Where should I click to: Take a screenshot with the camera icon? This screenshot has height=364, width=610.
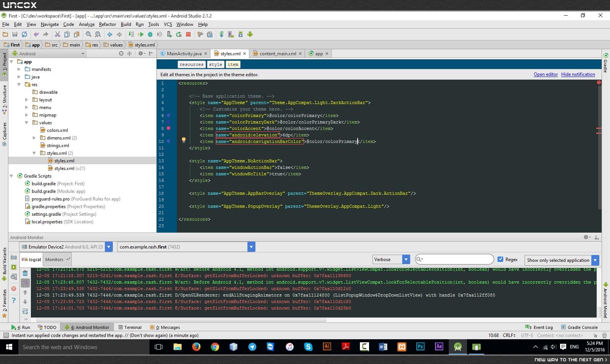coord(14,258)
